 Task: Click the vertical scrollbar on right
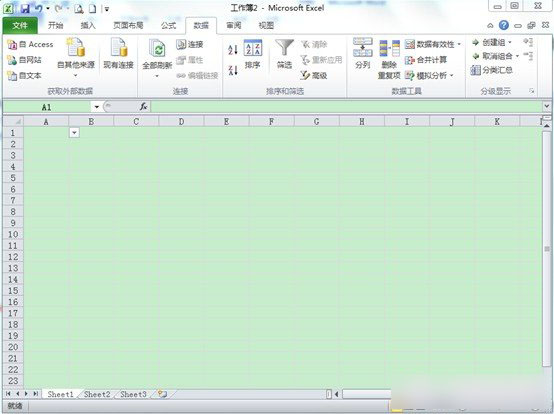point(547,248)
